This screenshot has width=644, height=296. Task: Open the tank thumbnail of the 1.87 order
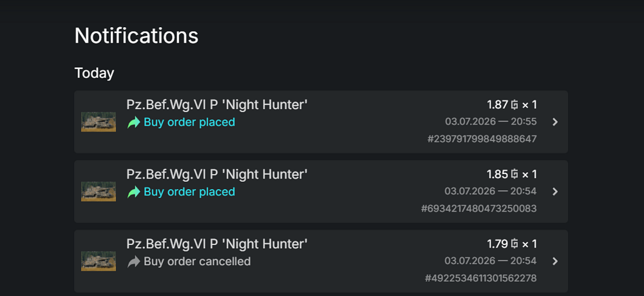tap(99, 122)
